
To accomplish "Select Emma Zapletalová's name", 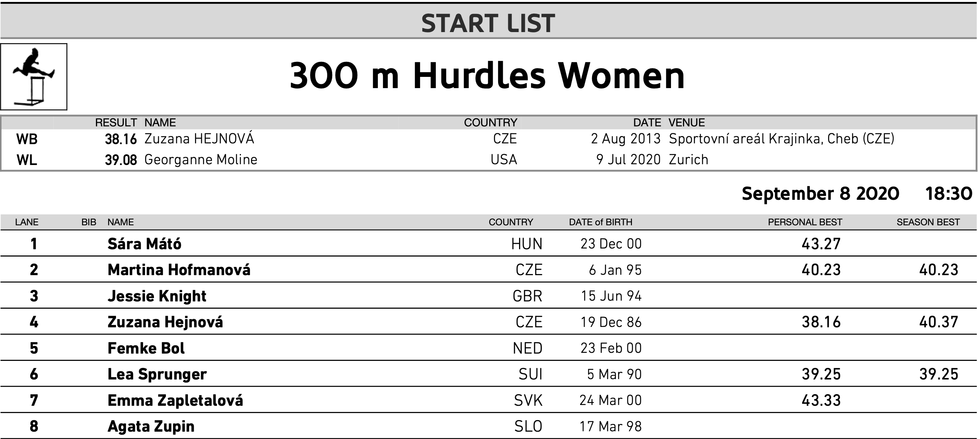I will click(x=175, y=400).
